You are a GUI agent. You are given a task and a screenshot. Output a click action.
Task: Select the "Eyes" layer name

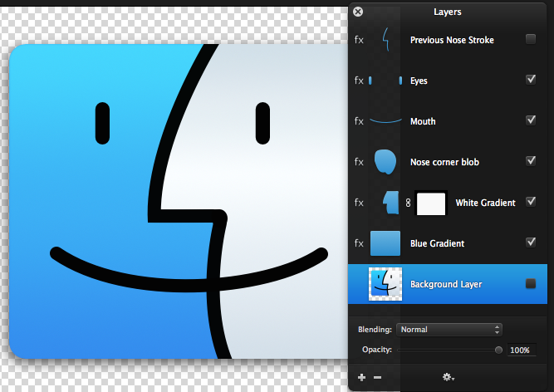pos(419,81)
